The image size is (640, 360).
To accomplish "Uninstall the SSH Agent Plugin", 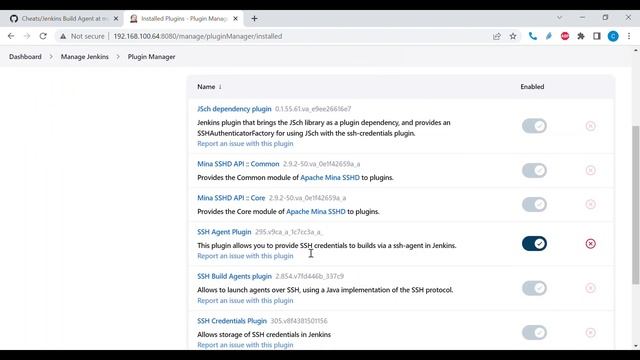I will [x=590, y=244].
